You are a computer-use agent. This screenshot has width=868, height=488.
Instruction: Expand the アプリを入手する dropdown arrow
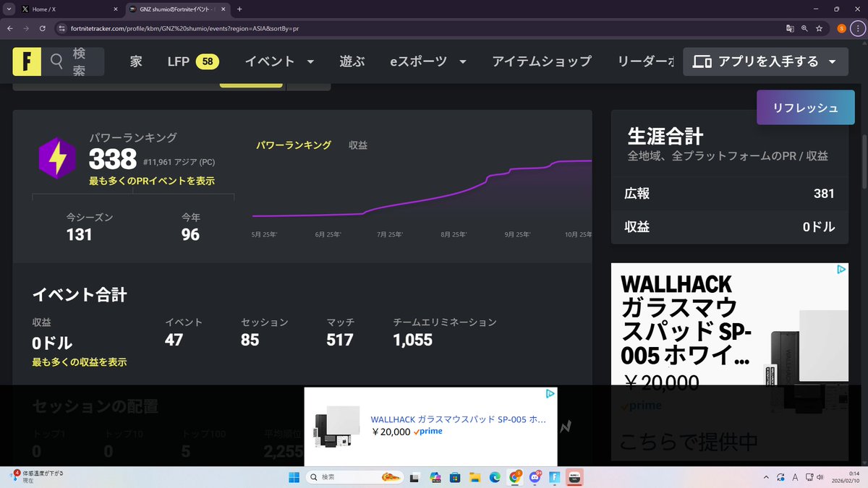[x=833, y=62]
